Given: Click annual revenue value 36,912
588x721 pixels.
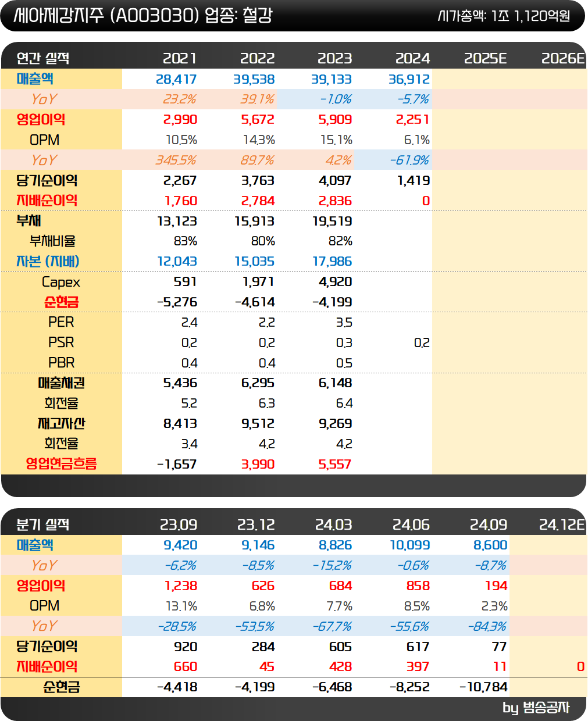Looking at the screenshot, I should 409,79.
